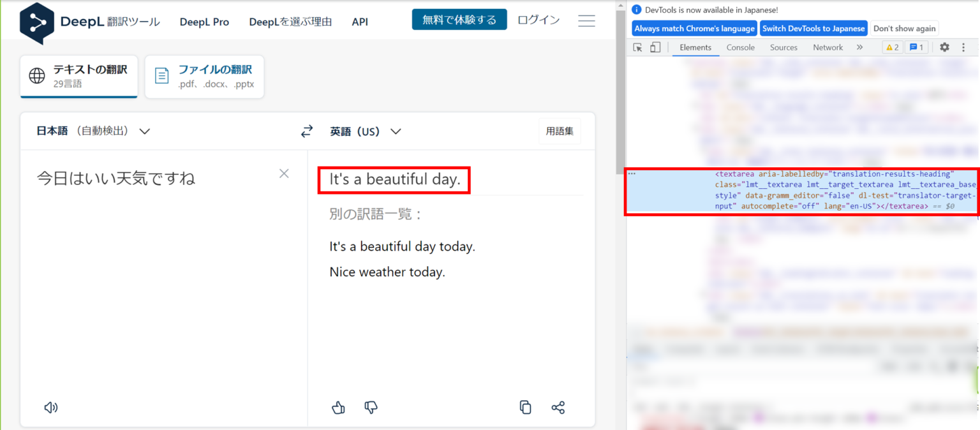Copy the translated text to clipboard
The width and height of the screenshot is (980, 430).
[525, 407]
